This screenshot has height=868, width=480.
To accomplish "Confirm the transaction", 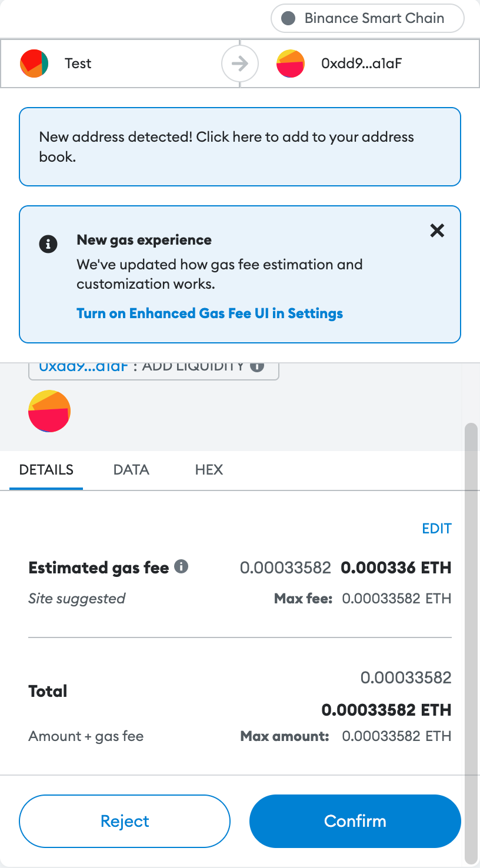I will pyautogui.click(x=355, y=821).
